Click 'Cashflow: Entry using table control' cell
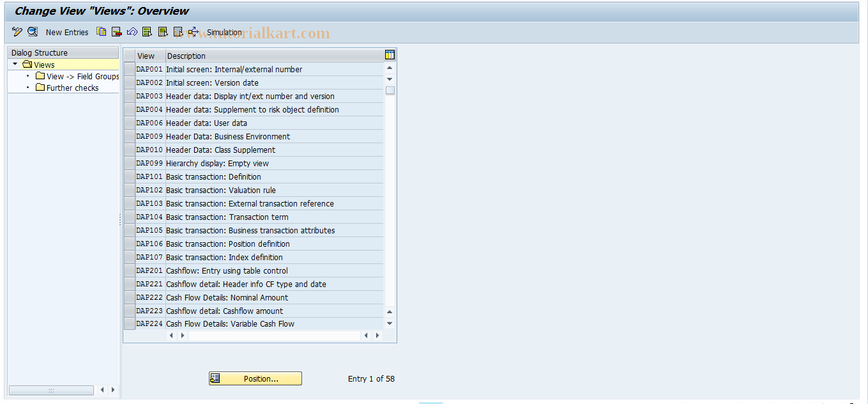 (x=275, y=270)
